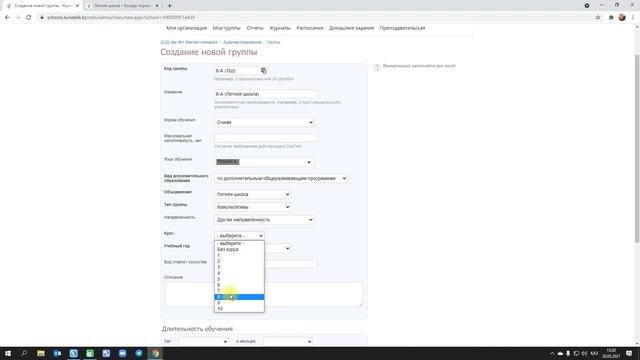
Task: Click the page vertical scrollbar
Action: (x=637, y=149)
